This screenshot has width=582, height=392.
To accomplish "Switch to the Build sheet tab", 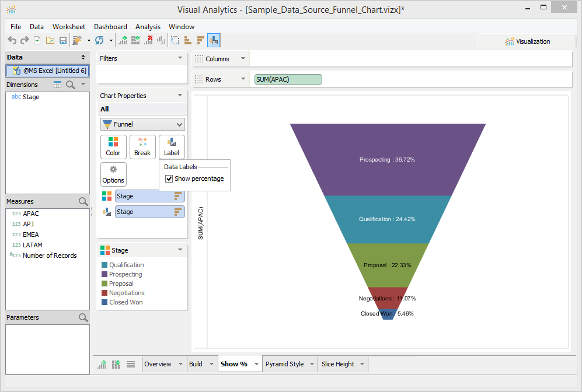I will [x=196, y=364].
